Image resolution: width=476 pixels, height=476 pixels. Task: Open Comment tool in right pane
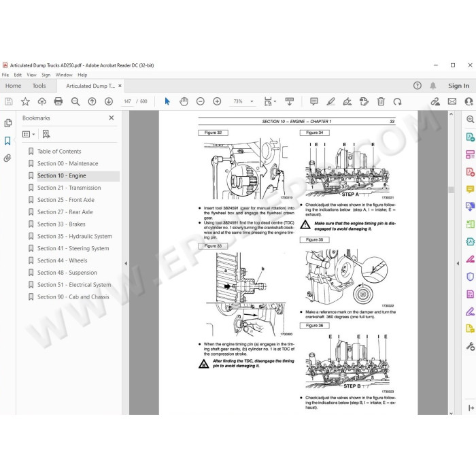[x=471, y=190]
